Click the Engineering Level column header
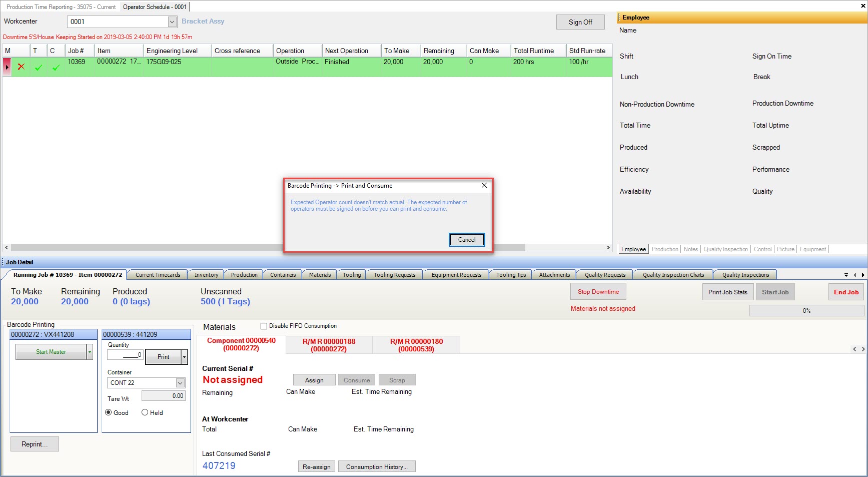Viewport: 868px width, 477px height. (177, 51)
